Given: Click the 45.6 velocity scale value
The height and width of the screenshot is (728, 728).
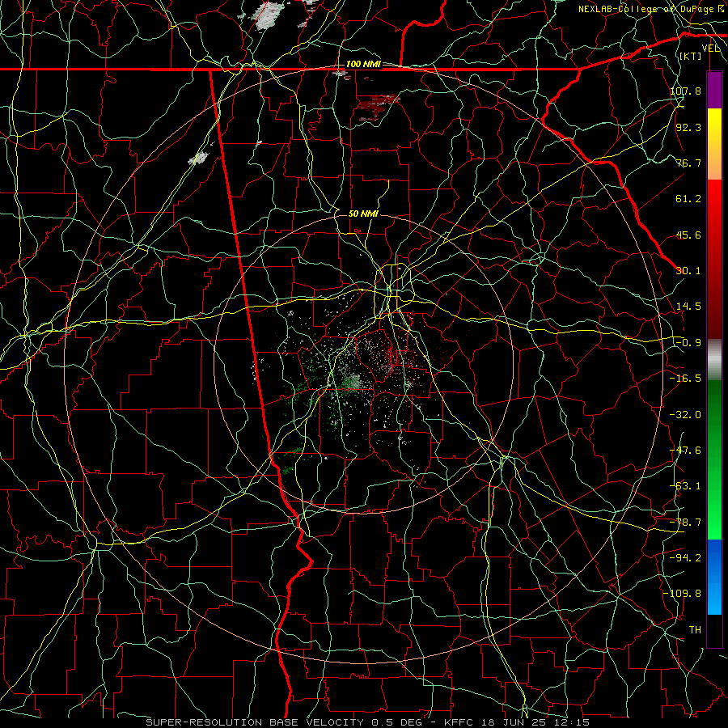Looking at the screenshot, I should pyautogui.click(x=688, y=235).
